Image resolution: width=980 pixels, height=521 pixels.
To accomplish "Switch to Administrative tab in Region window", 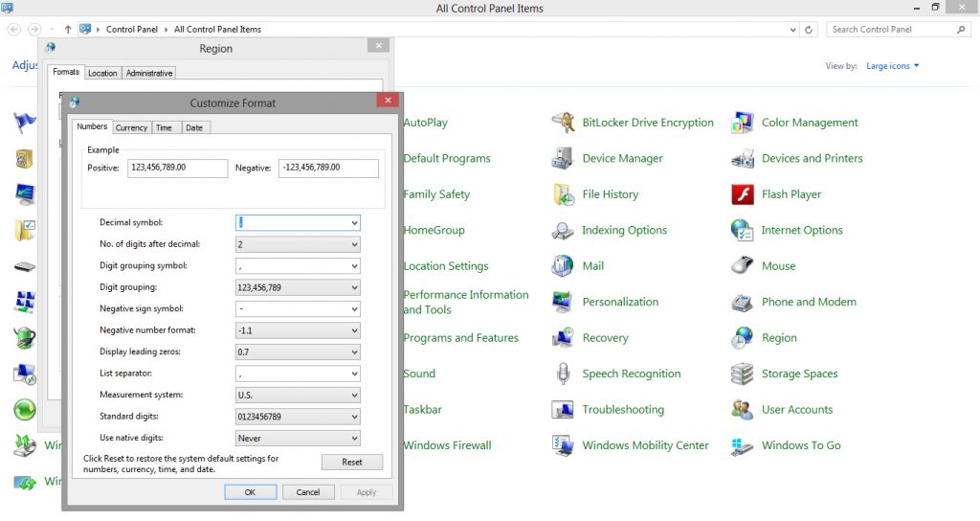I will click(x=148, y=73).
